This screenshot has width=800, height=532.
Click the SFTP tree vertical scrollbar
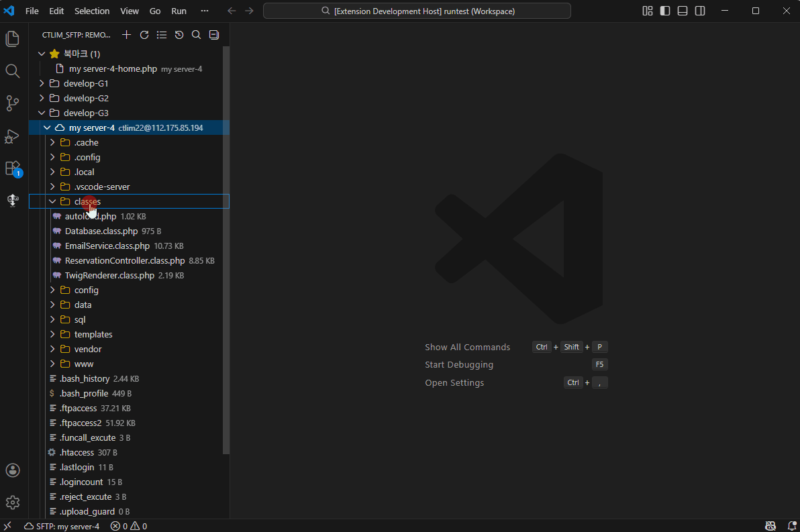(226, 250)
